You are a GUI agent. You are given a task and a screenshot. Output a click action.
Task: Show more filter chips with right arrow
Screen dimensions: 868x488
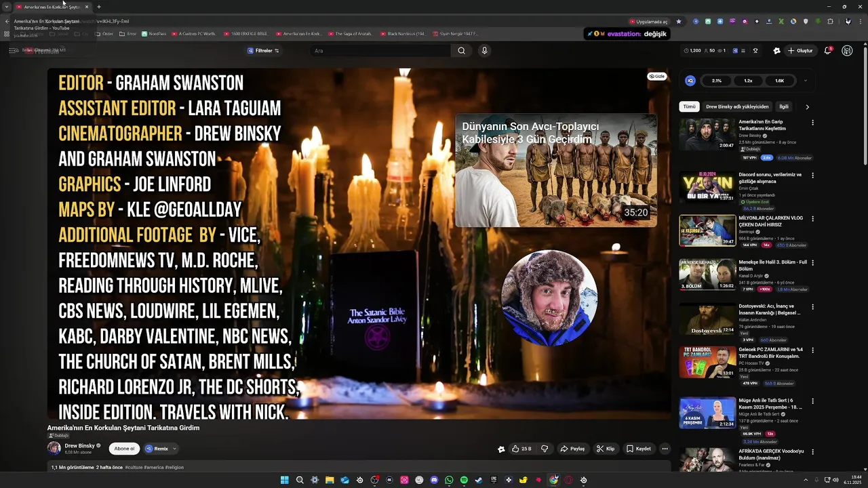807,107
